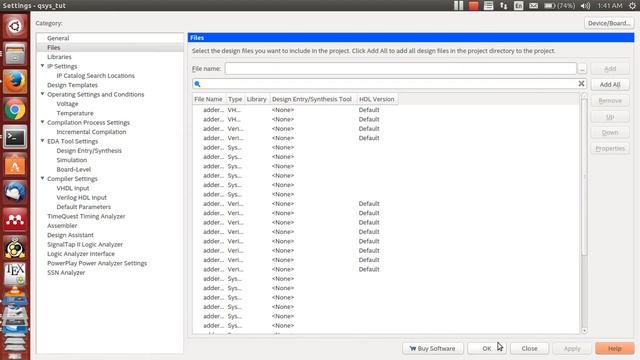The height and width of the screenshot is (360, 640).
Task: Click the Device/Board... button
Action: tap(609, 23)
